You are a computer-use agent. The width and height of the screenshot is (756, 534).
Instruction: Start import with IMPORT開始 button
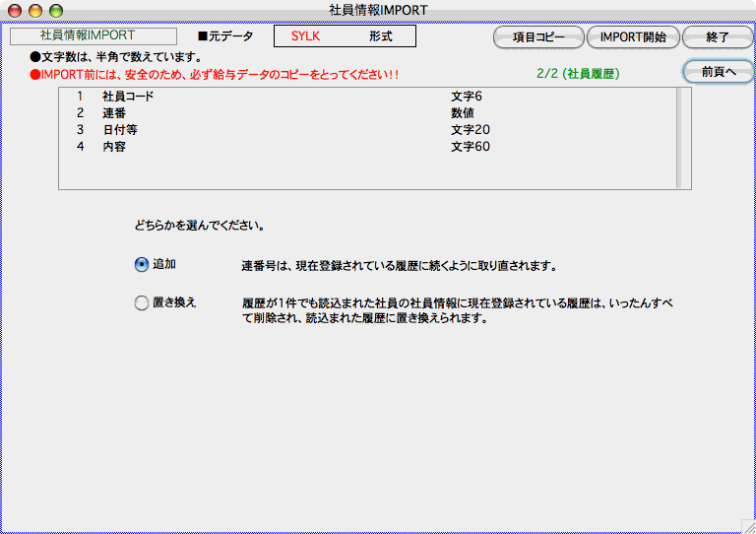tap(633, 37)
